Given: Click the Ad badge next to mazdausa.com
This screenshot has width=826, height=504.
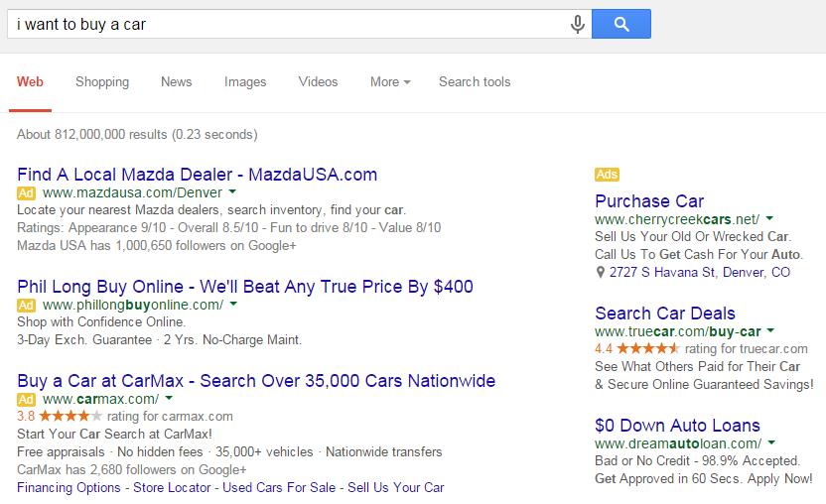Looking at the screenshot, I should click(x=27, y=192).
